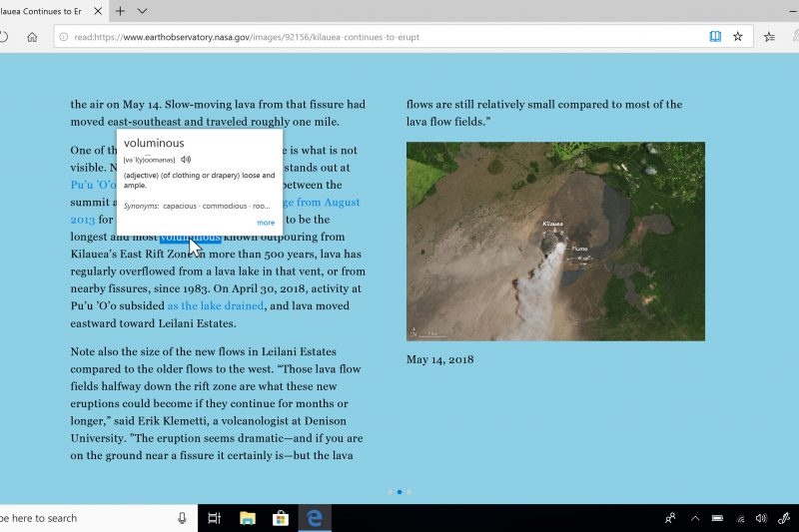Open the 'as the lake drained' link
This screenshot has height=532, width=799.
216,306
